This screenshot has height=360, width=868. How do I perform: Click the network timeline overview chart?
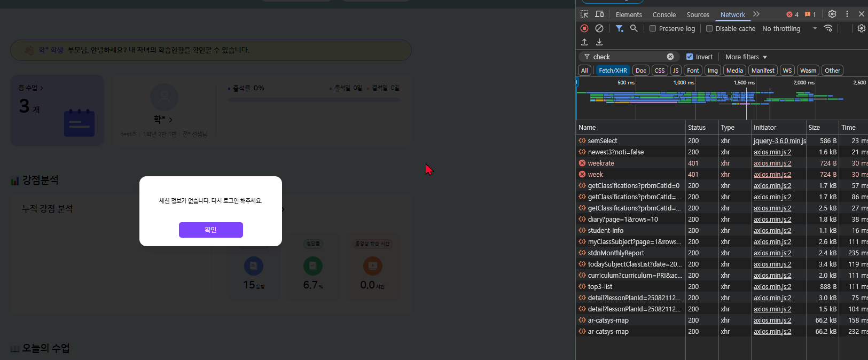tap(722, 98)
